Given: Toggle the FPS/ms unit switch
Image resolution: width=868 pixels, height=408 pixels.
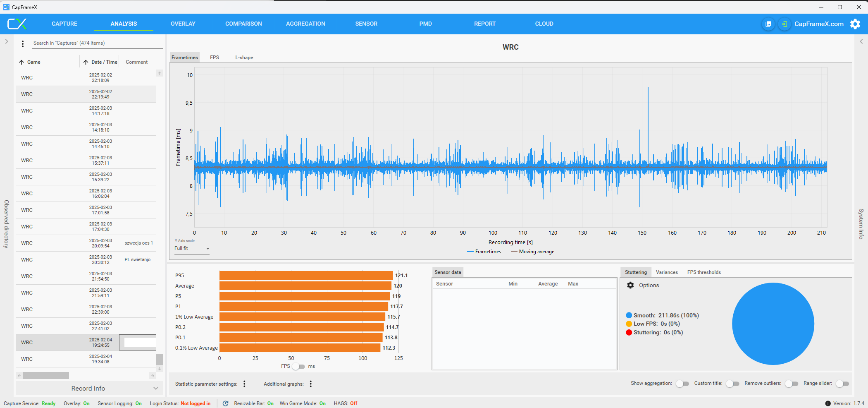Looking at the screenshot, I should tap(298, 367).
